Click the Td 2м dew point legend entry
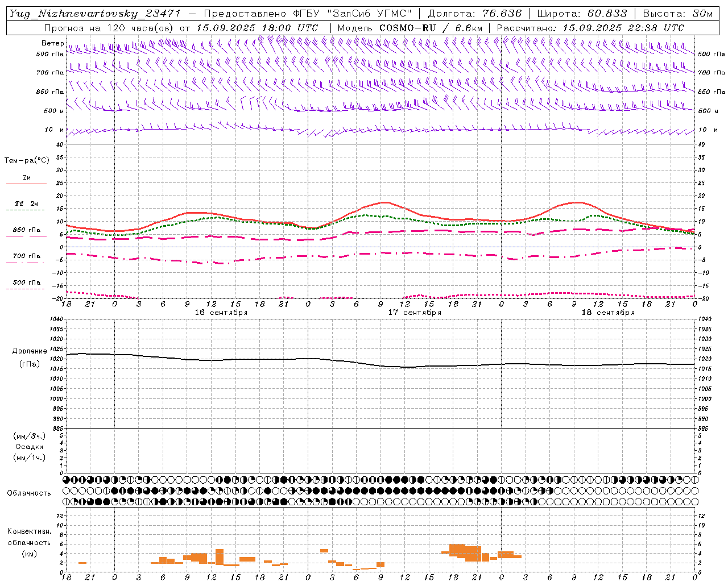The image size is (728, 582). (x=27, y=203)
